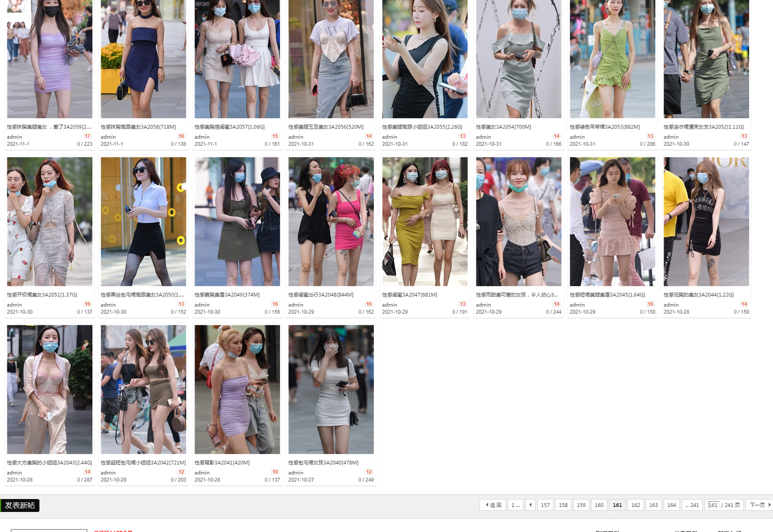773x532 pixels.
Task: Click admin author under post 3A2040
Action: tap(296, 472)
